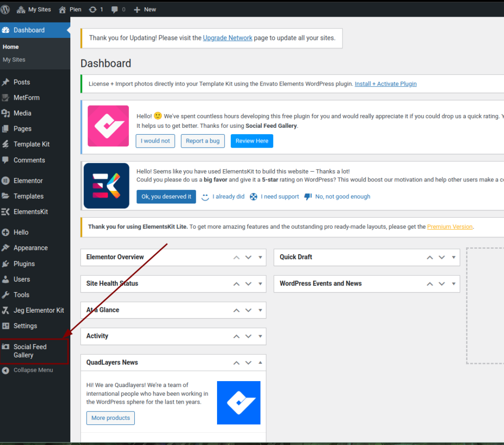This screenshot has height=445, width=504.
Task: Collapse the QuadLayers News panel
Action: pos(260,363)
